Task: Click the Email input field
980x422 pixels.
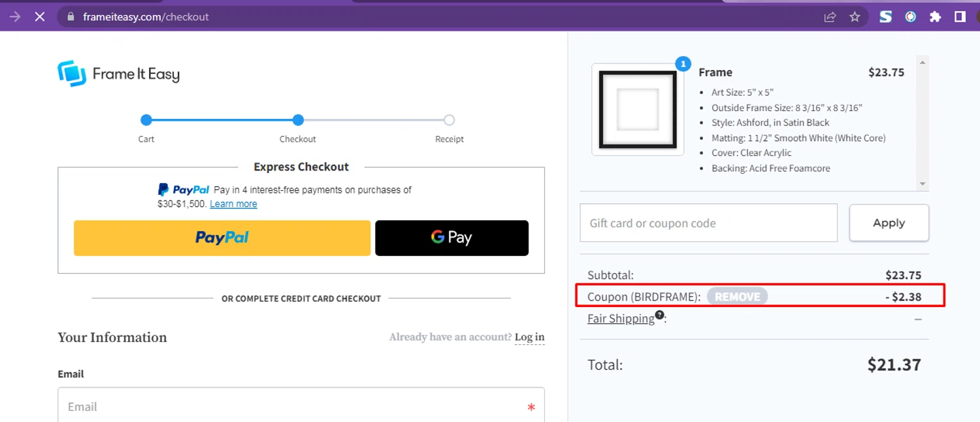Action: [x=301, y=406]
